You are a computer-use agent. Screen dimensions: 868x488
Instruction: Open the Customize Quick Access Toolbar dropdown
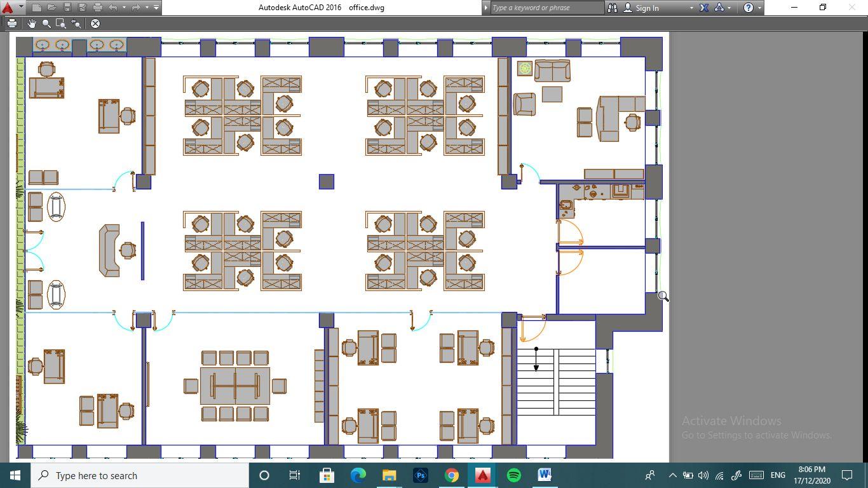coord(156,8)
